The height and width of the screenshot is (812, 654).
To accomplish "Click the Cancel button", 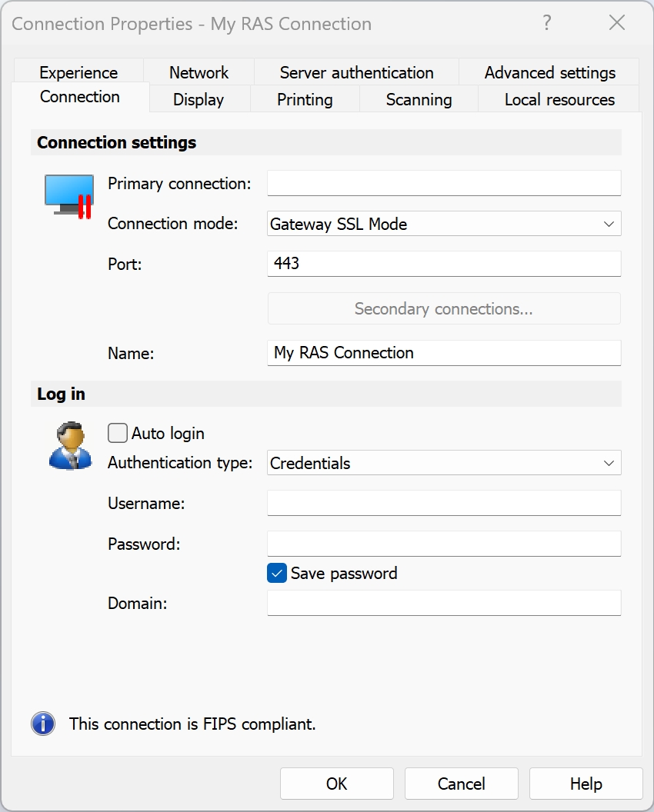I will (x=461, y=784).
